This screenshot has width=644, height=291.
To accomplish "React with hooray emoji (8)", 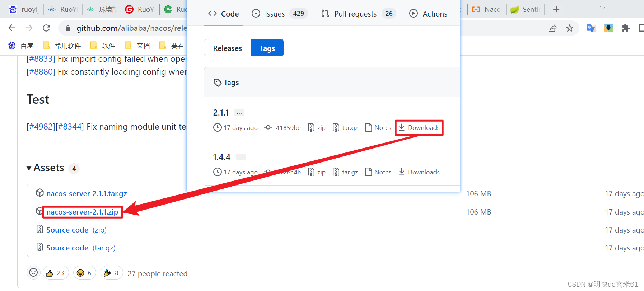I will tap(111, 273).
